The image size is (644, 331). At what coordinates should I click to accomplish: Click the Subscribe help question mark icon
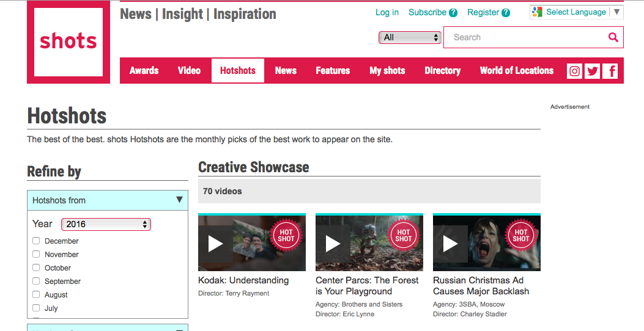[453, 13]
